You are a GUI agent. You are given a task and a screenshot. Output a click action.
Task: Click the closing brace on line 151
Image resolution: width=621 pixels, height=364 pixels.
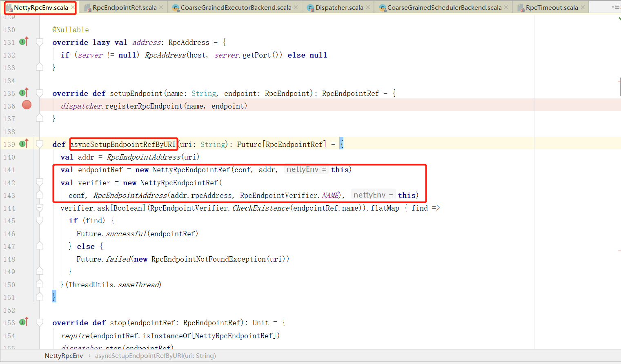coord(54,297)
